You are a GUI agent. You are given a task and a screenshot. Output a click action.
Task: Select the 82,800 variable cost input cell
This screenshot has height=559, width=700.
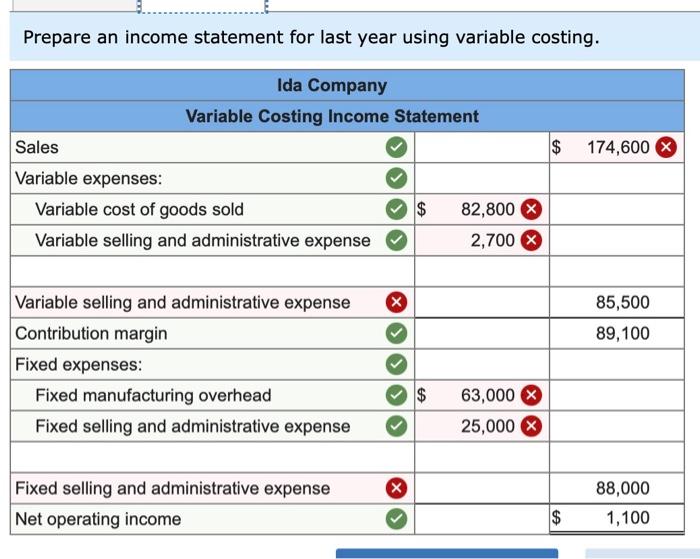[x=482, y=209]
